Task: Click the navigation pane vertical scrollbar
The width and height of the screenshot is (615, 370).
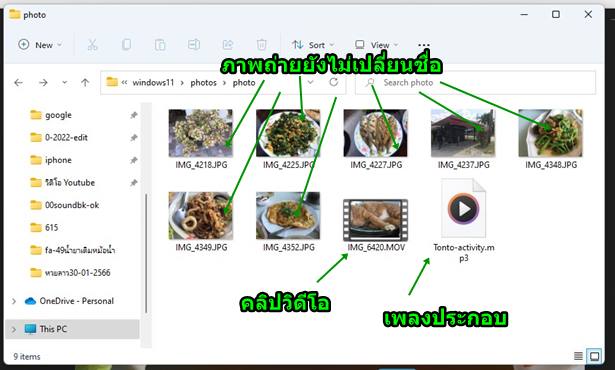Action: (146, 253)
